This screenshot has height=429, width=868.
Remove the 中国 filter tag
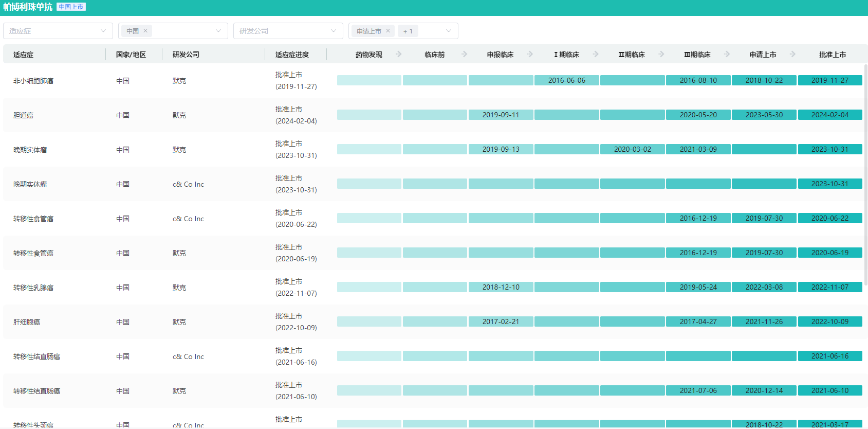(145, 31)
